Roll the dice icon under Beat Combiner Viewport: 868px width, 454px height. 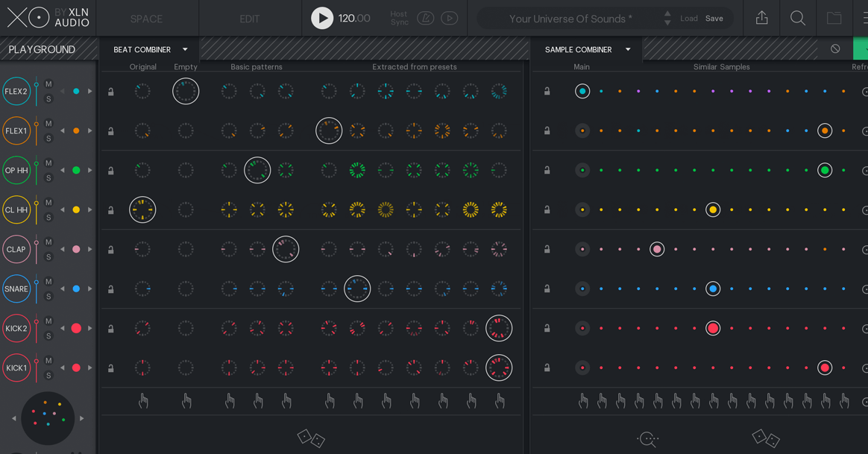[311, 439]
